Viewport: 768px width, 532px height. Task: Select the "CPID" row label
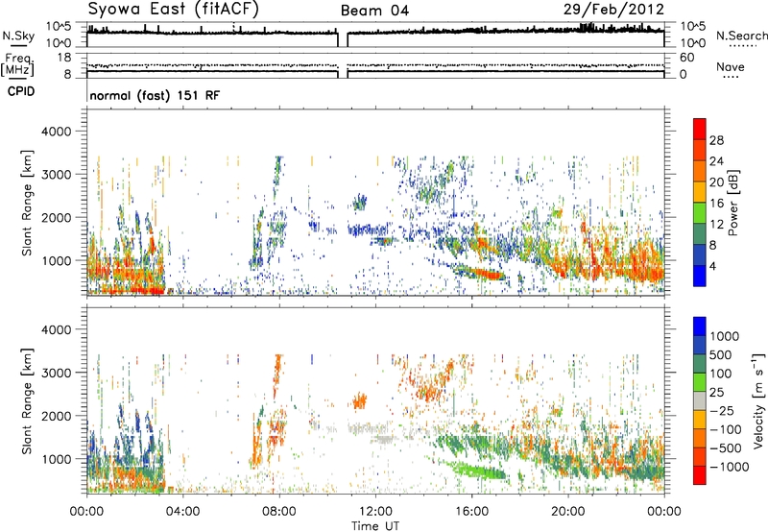pos(21,91)
